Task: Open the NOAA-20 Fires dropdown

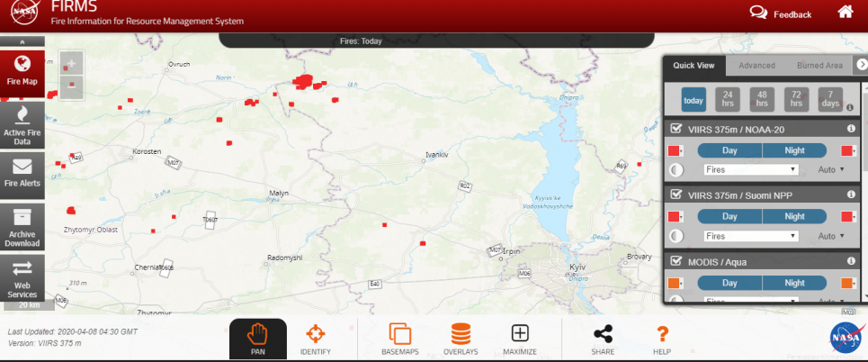Action: [751, 169]
